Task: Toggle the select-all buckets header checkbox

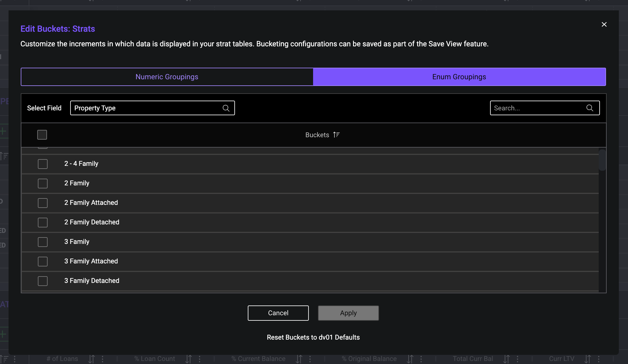Action: coord(42,135)
